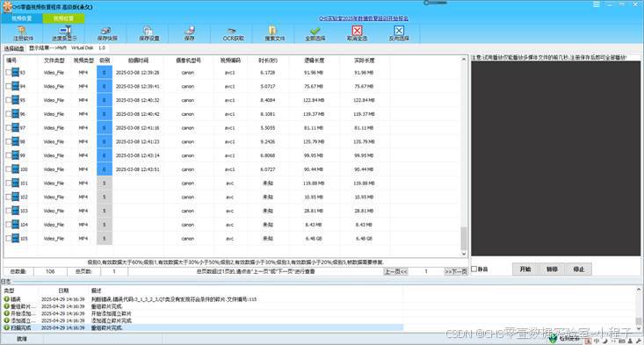
Task: Sort by the 级别 column header
Action: 105,61
